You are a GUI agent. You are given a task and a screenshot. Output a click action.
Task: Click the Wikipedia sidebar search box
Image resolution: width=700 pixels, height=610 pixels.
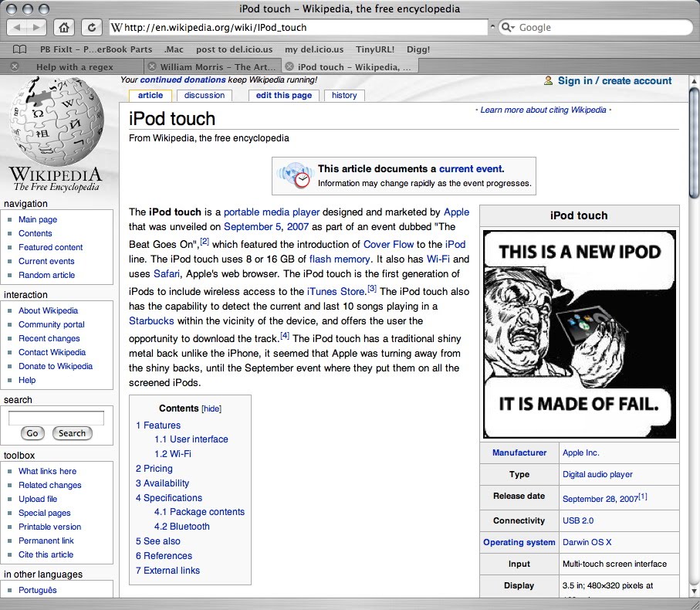pyautogui.click(x=56, y=418)
